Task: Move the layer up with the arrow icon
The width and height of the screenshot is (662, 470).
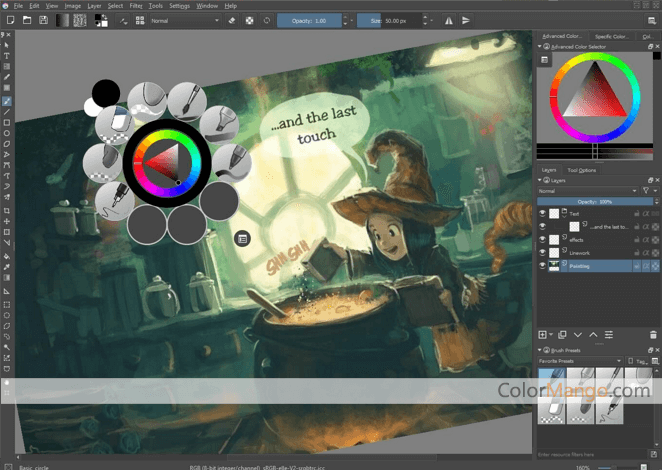Action: (593, 334)
